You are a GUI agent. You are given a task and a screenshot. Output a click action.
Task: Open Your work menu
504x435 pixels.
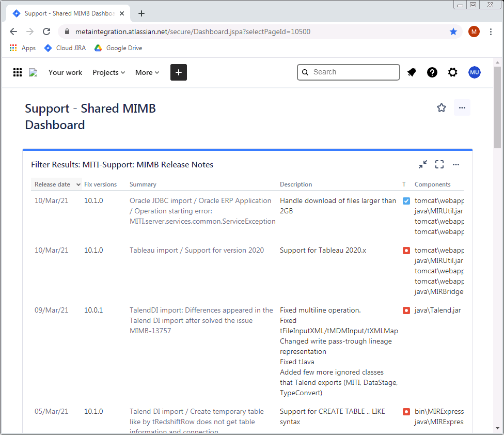(65, 72)
